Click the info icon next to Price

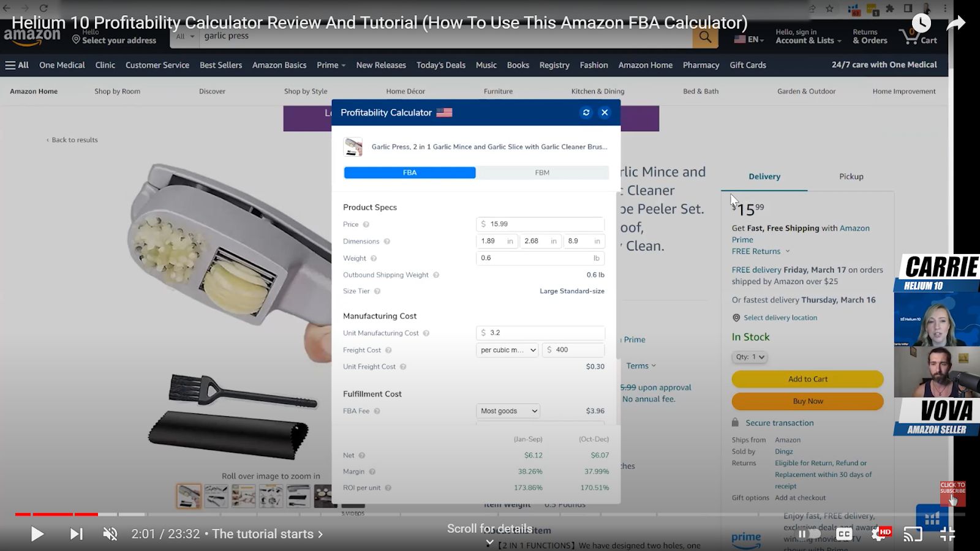pyautogui.click(x=366, y=225)
